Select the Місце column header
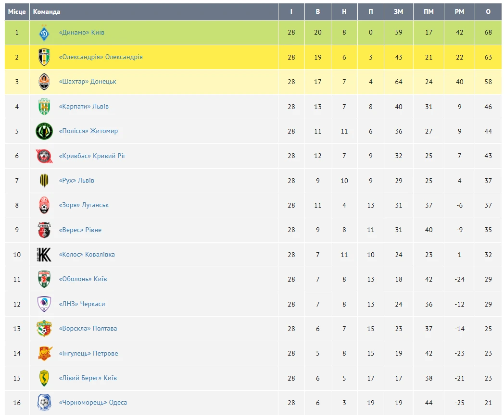504x420 pixels. pos(17,12)
